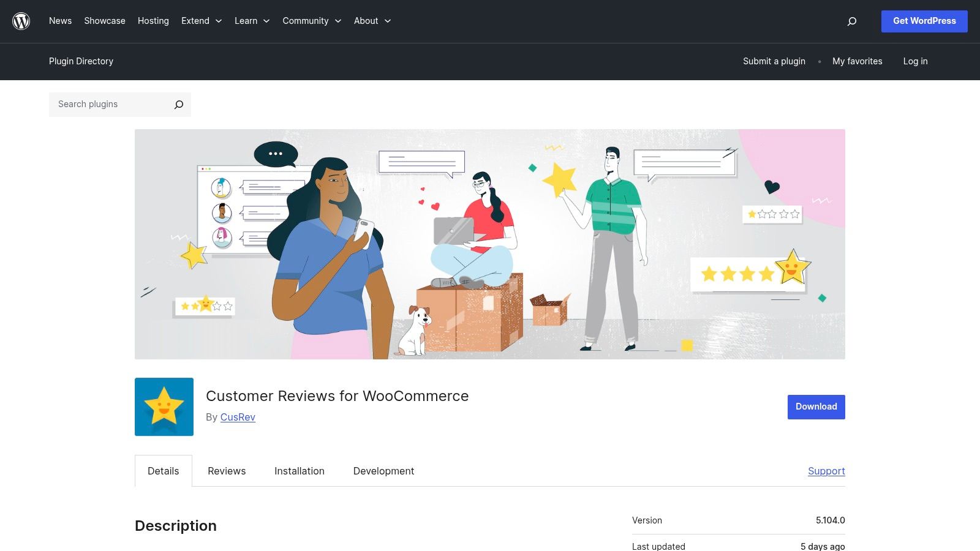980x551 pixels.
Task: Open the Support link
Action: (826, 471)
